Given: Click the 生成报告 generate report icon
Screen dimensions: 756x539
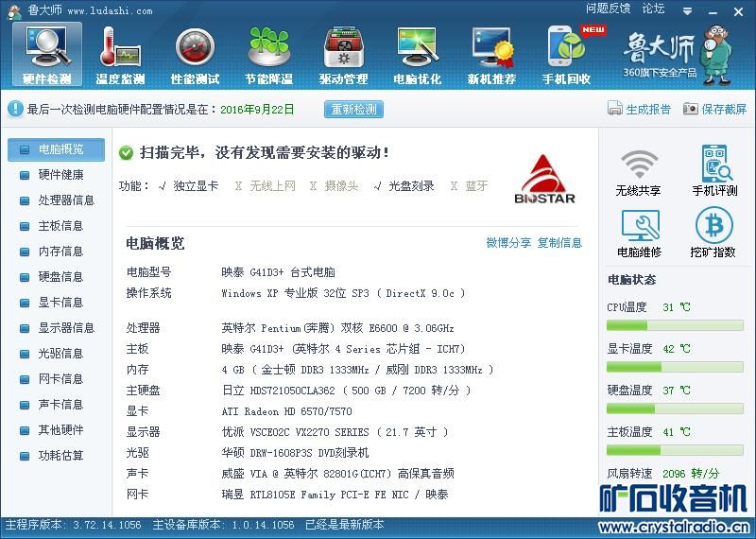Looking at the screenshot, I should click(615, 109).
